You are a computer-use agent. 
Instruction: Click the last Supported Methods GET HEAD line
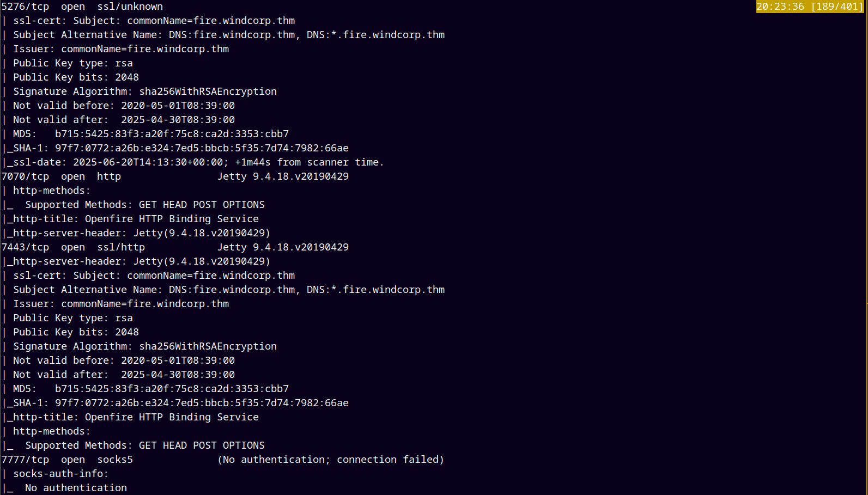pos(134,445)
